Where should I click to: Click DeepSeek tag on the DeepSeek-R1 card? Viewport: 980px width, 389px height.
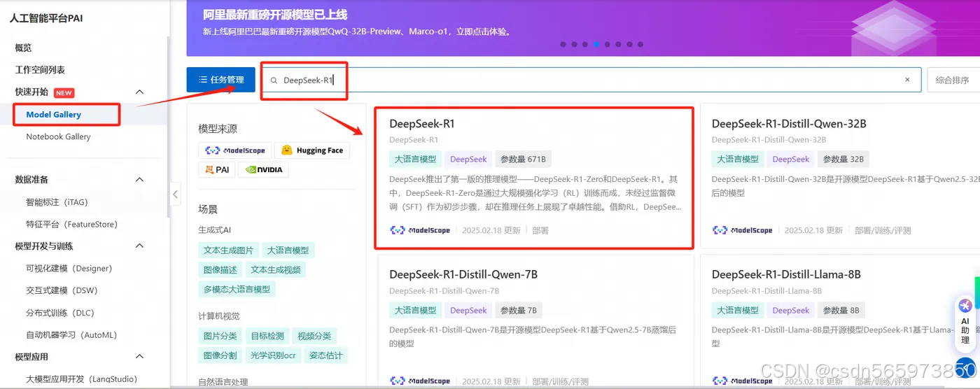coord(468,159)
